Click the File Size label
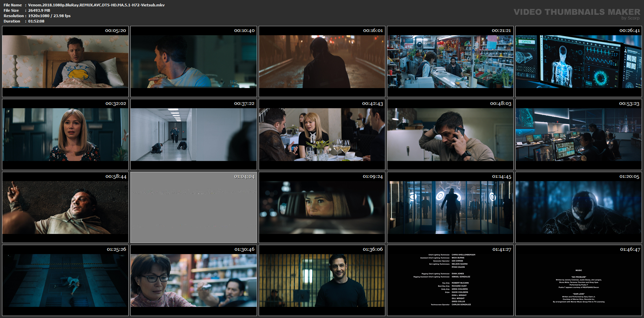644x318 pixels. click(x=11, y=10)
